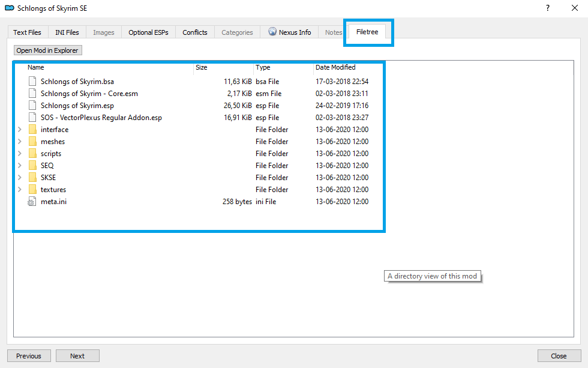This screenshot has width=588, height=368.
Task: Close the Schlongs of Skyrim SE window
Action: (x=575, y=8)
